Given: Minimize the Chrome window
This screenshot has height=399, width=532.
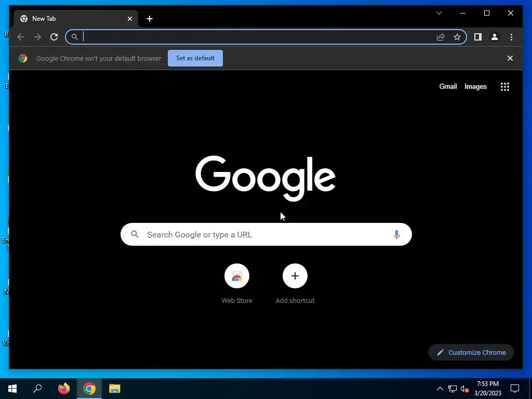Looking at the screenshot, I should [463, 13].
